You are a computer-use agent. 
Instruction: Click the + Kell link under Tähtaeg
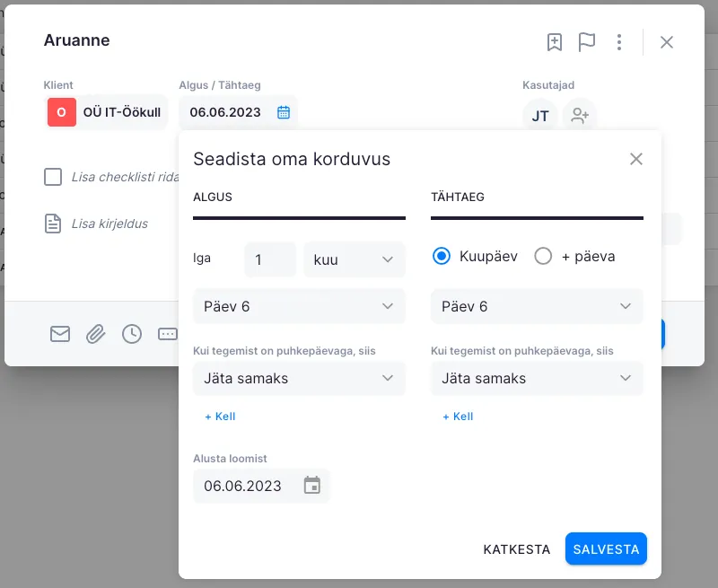tap(458, 417)
